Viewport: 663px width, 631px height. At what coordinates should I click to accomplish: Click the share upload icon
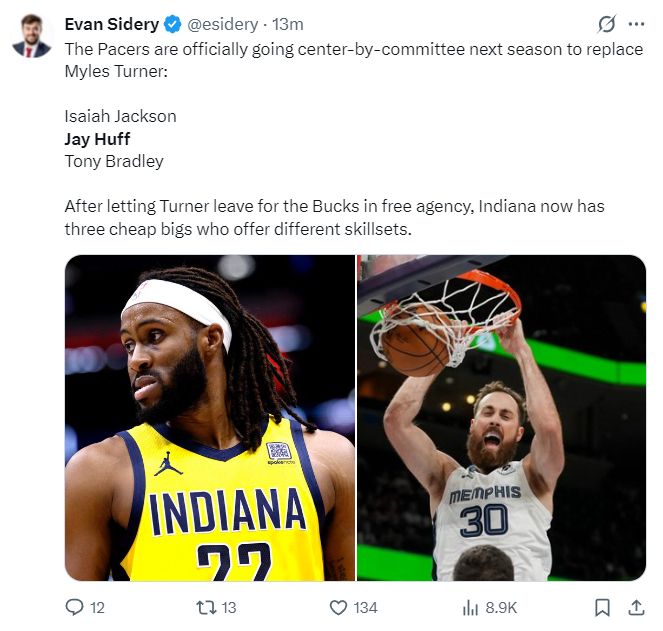pos(636,608)
